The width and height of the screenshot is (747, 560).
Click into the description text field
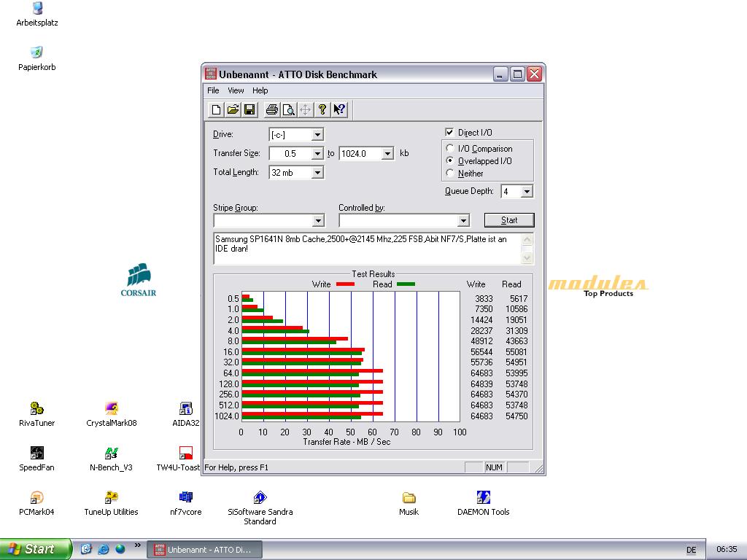click(x=368, y=249)
